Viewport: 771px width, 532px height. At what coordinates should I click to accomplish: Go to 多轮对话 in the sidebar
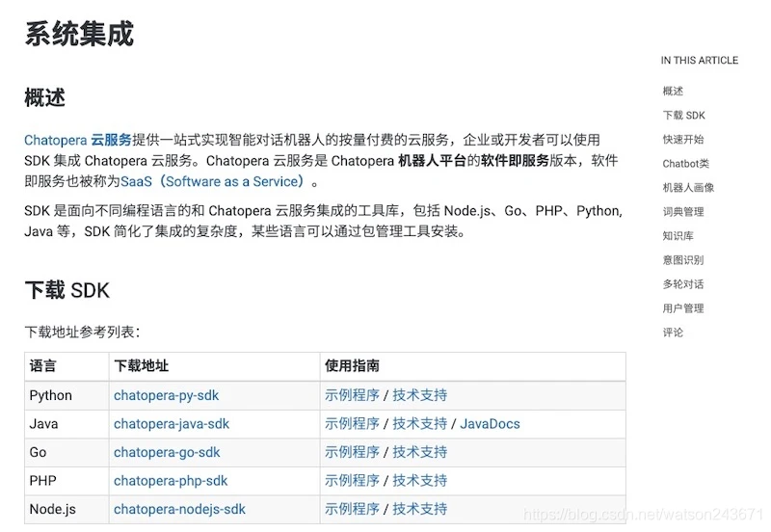[683, 284]
